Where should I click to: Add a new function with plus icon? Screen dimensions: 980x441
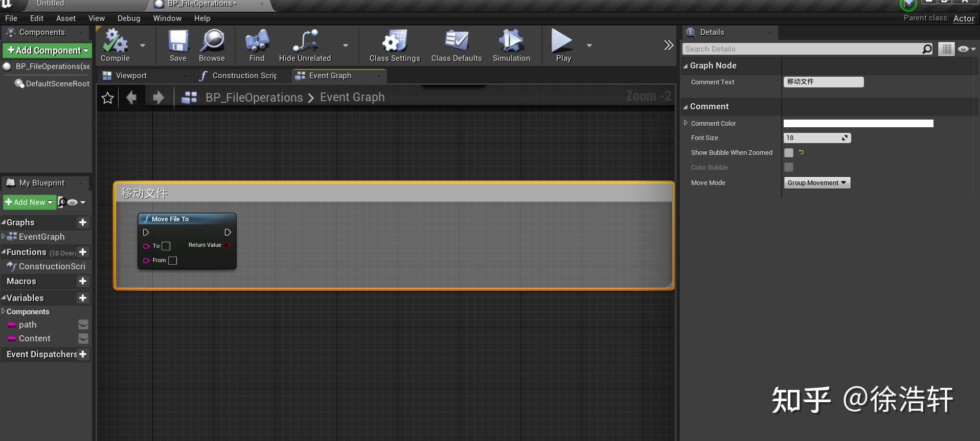(x=83, y=252)
